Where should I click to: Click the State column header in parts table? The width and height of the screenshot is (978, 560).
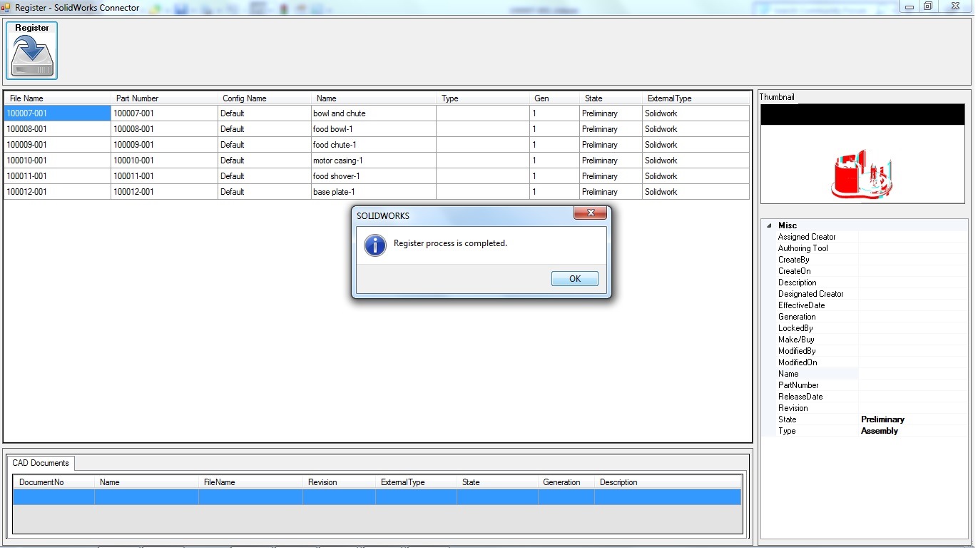[611, 98]
